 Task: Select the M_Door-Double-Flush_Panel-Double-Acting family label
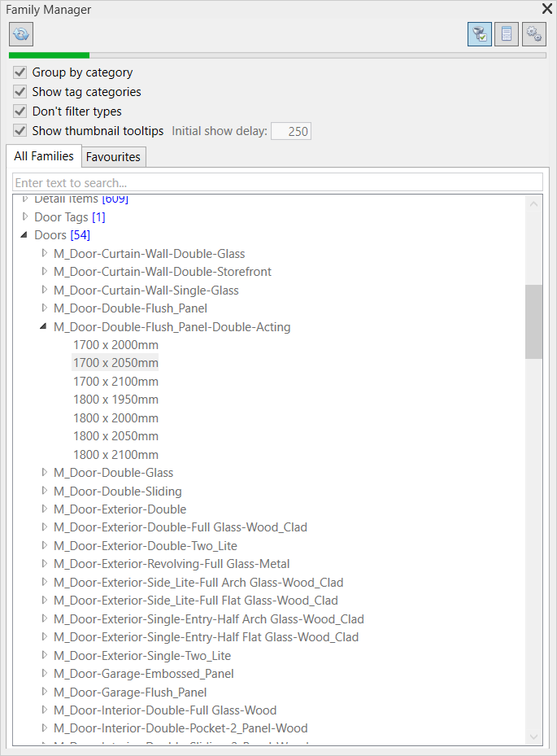pyautogui.click(x=172, y=327)
